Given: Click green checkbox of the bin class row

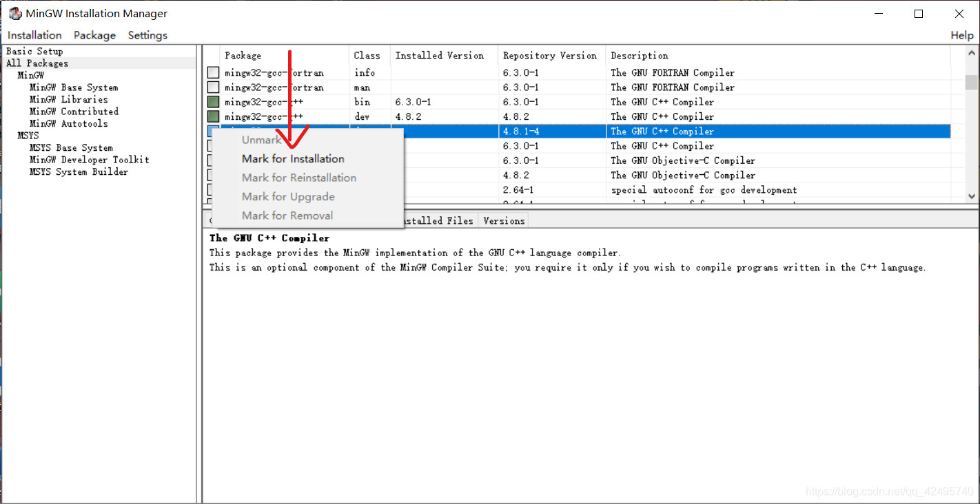Looking at the screenshot, I should click(x=214, y=102).
